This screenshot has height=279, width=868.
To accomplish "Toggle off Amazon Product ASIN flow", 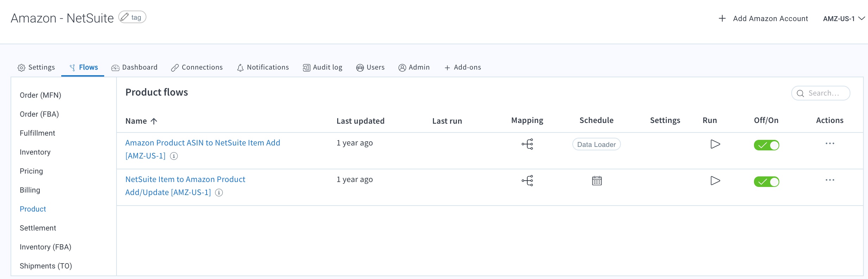I will 766,145.
